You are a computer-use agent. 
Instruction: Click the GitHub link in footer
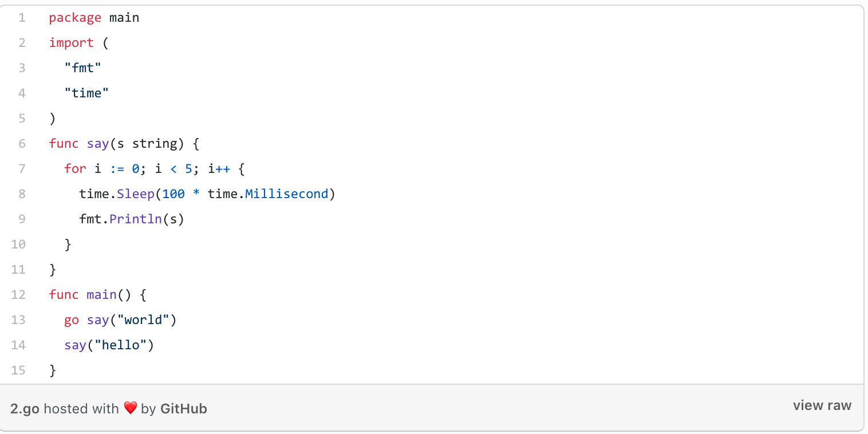tap(184, 409)
